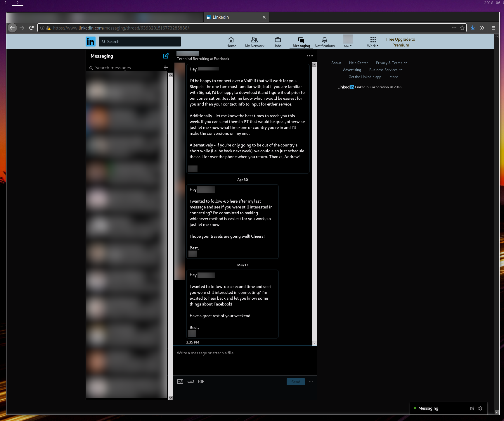
Task: Click the Me profile avatar thumbnail
Action: pos(348,39)
